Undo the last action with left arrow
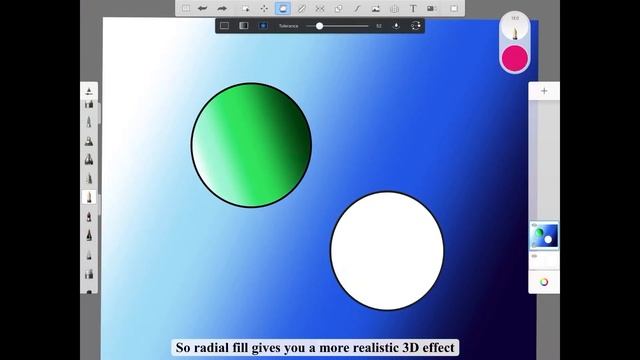 (x=203, y=8)
